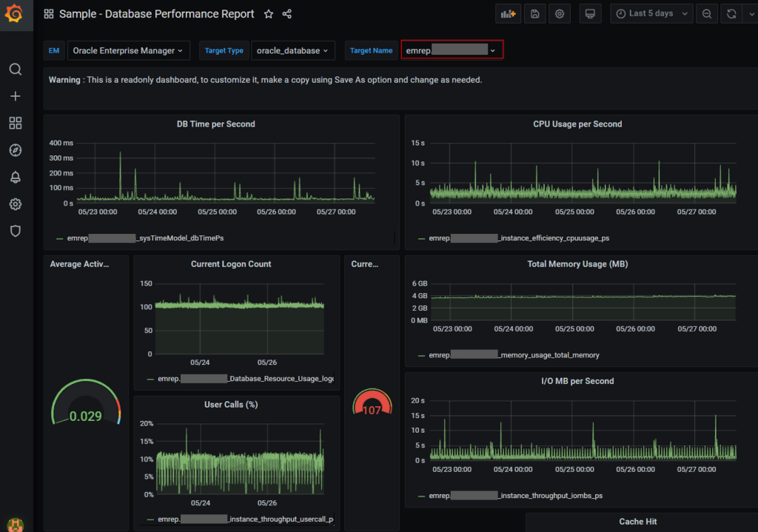Screen dimensions: 758x532
Task: Open the oracle_database target type dropdown
Action: pos(292,50)
